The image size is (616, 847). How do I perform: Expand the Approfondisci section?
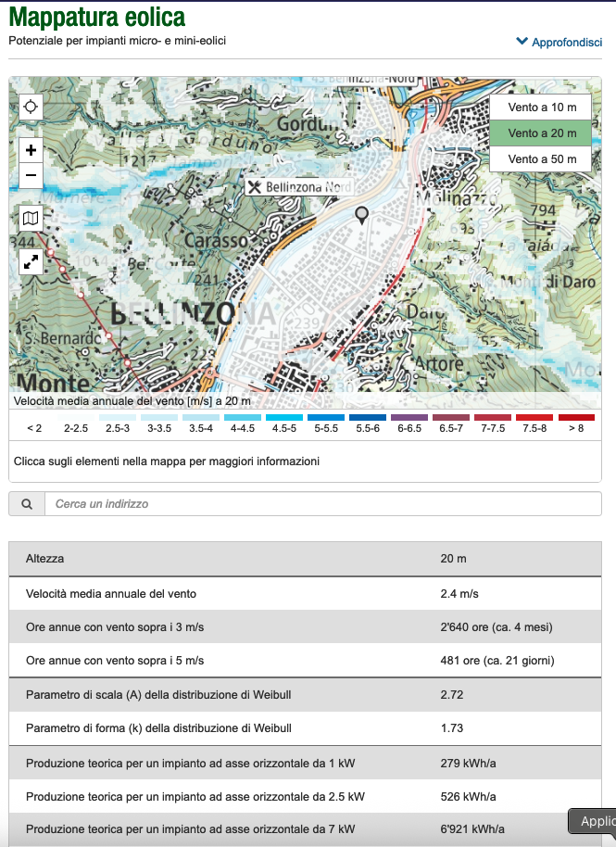tap(559, 42)
